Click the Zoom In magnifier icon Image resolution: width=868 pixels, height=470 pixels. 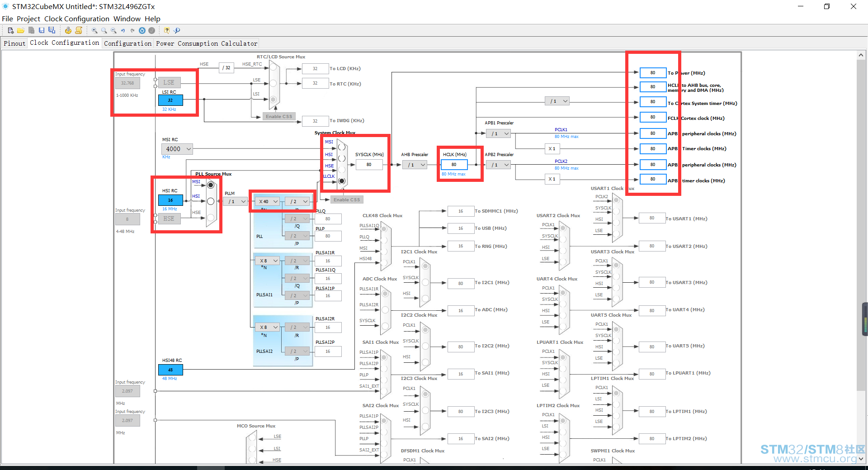click(94, 30)
